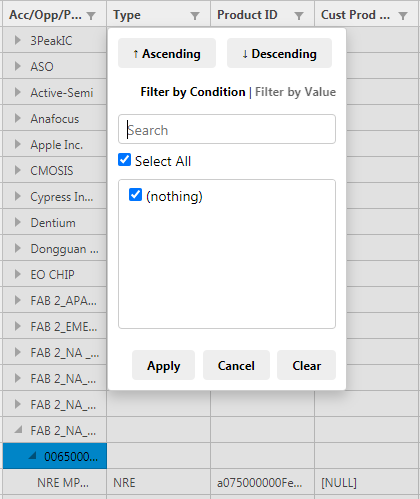Image resolution: width=420 pixels, height=499 pixels.
Task: Uncheck the (nothing) value checkbox
Action: (x=135, y=195)
